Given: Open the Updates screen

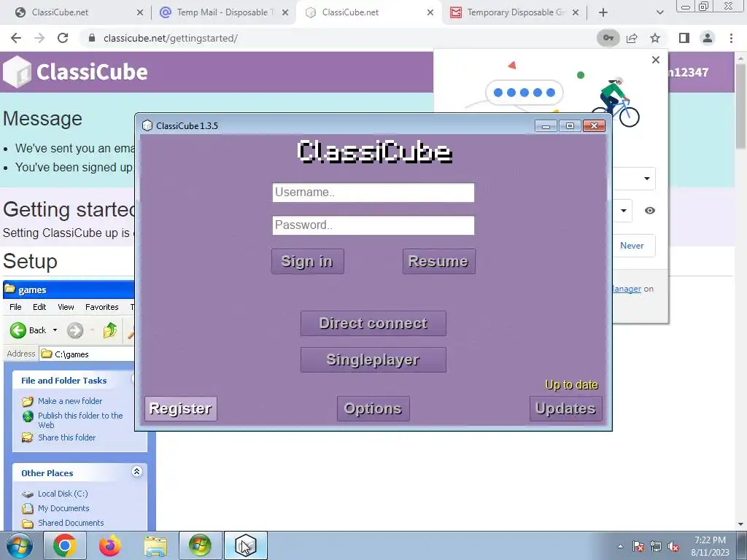Looking at the screenshot, I should pos(565,408).
